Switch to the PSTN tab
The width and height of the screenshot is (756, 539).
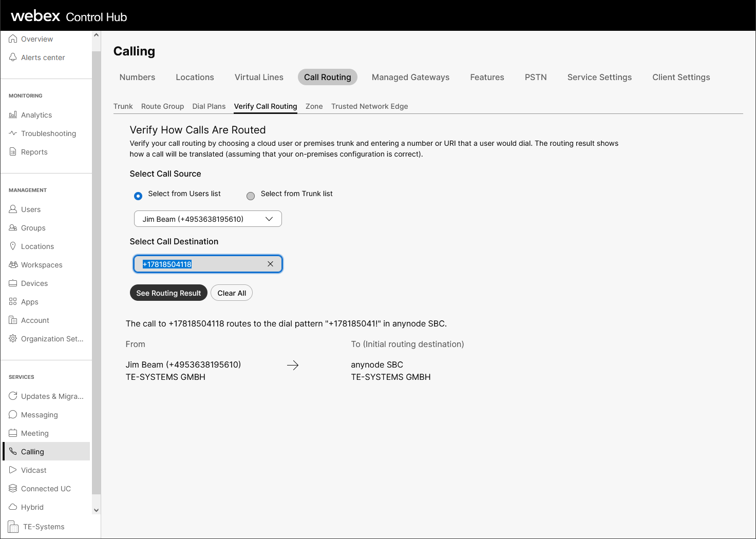536,77
